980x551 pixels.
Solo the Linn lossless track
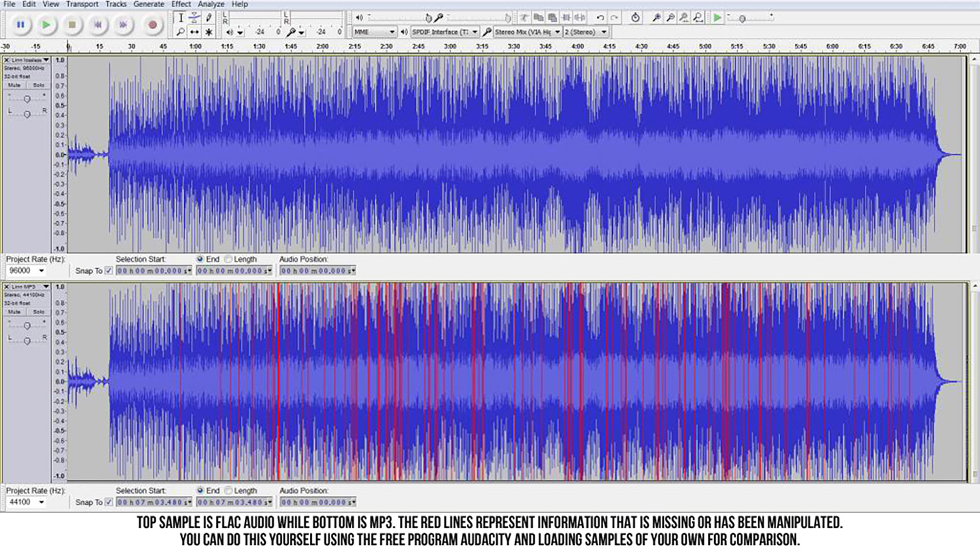coord(39,85)
